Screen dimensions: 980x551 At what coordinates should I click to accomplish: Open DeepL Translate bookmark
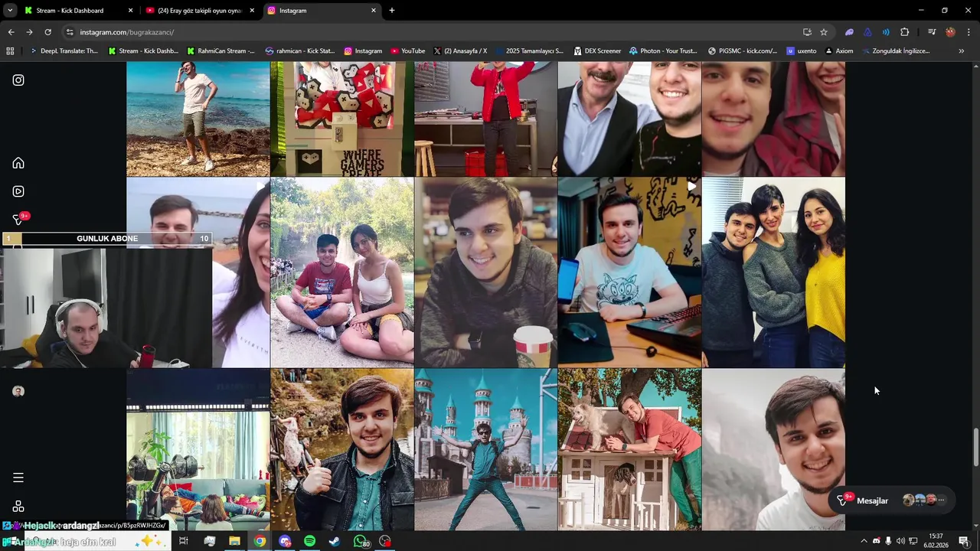click(64, 51)
